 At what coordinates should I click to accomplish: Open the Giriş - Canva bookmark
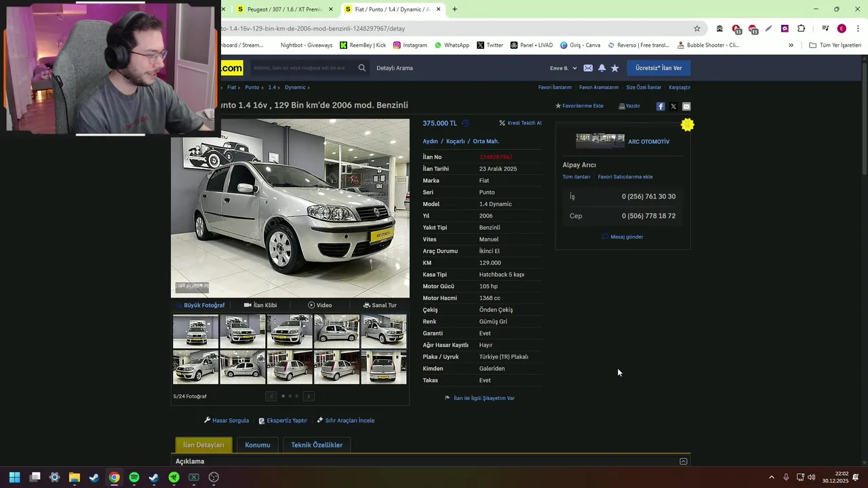coord(580,45)
